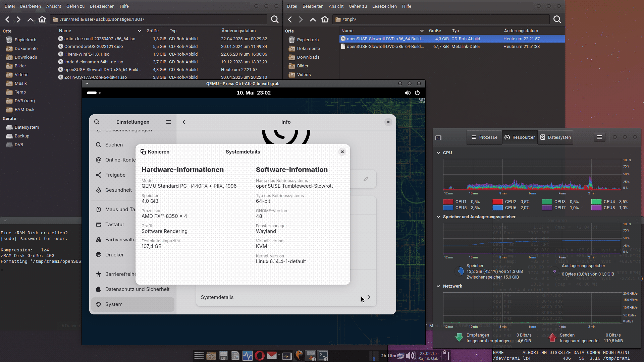Click the search icon in left file manager

click(274, 19)
